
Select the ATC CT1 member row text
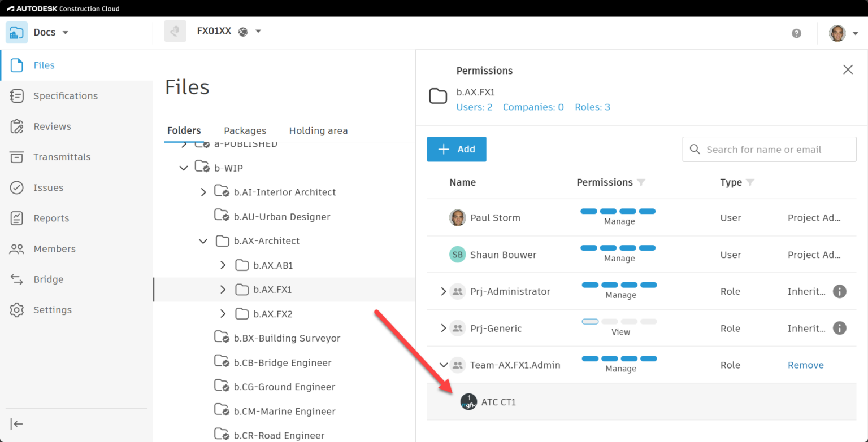pyautogui.click(x=499, y=402)
